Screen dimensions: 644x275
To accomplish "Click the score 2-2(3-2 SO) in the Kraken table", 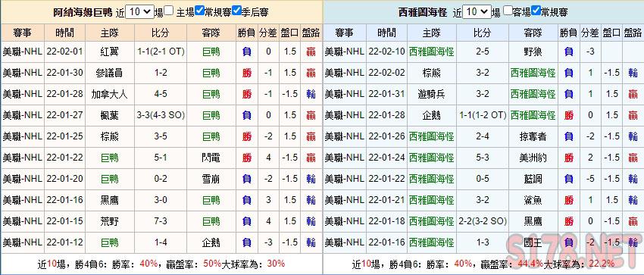I will [482, 221].
